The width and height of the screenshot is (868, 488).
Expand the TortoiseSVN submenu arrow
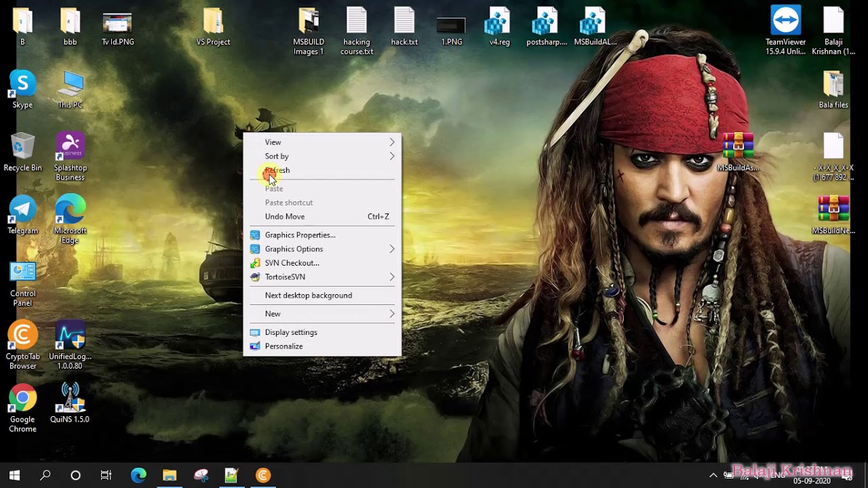pos(392,277)
